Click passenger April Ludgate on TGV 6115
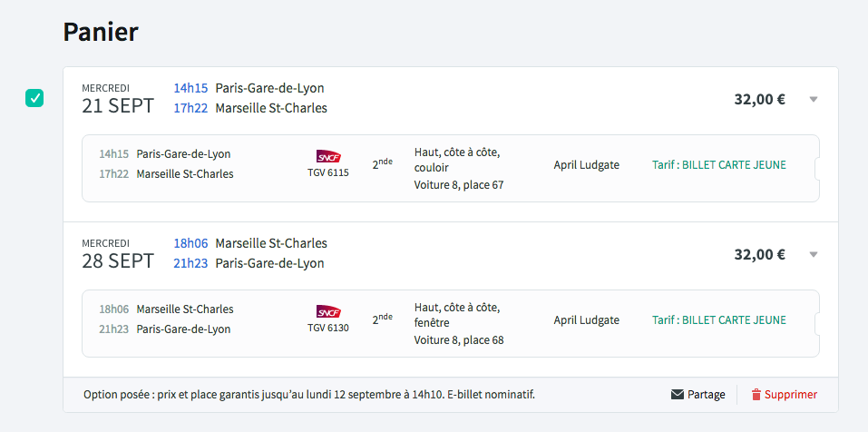This screenshot has height=432, width=868. 586,165
